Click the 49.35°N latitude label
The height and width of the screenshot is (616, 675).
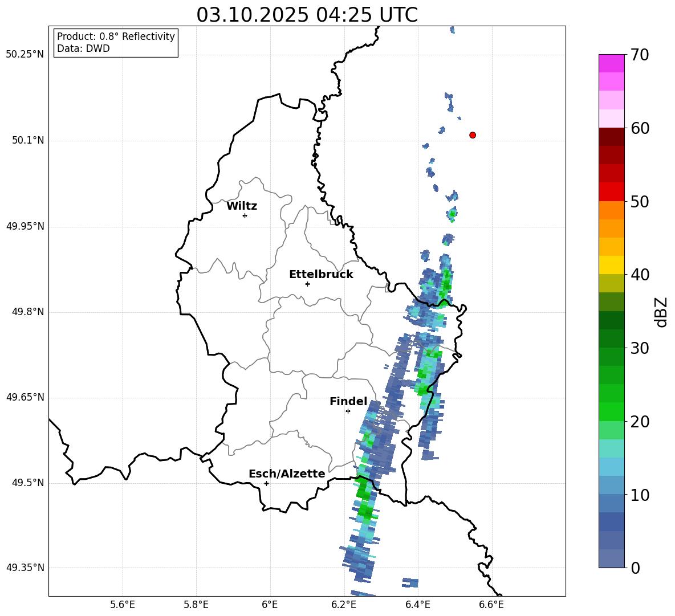point(25,568)
